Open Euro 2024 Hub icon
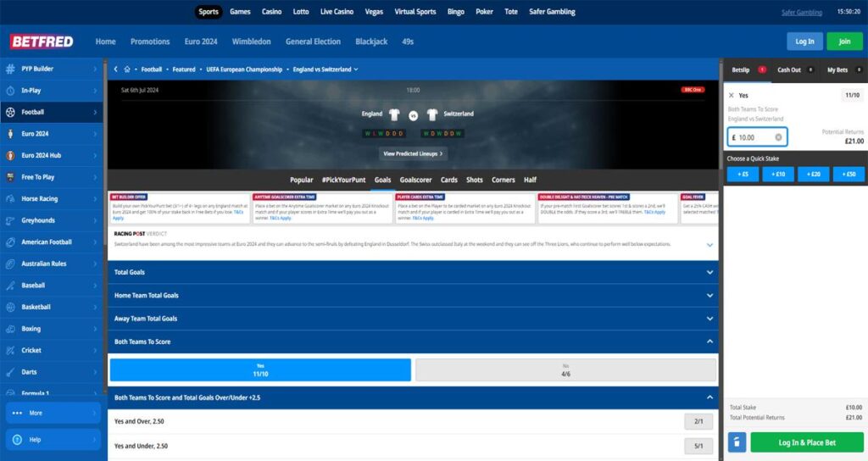 pyautogui.click(x=10, y=156)
